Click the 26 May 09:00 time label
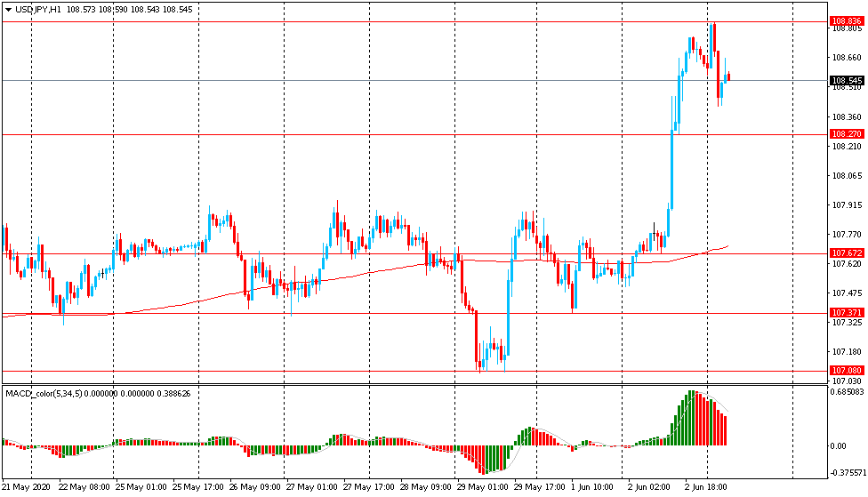Viewport: 868px width, 497px height. click(254, 487)
